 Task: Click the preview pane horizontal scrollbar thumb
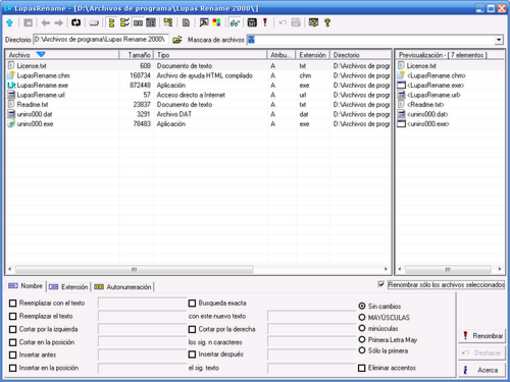click(448, 269)
